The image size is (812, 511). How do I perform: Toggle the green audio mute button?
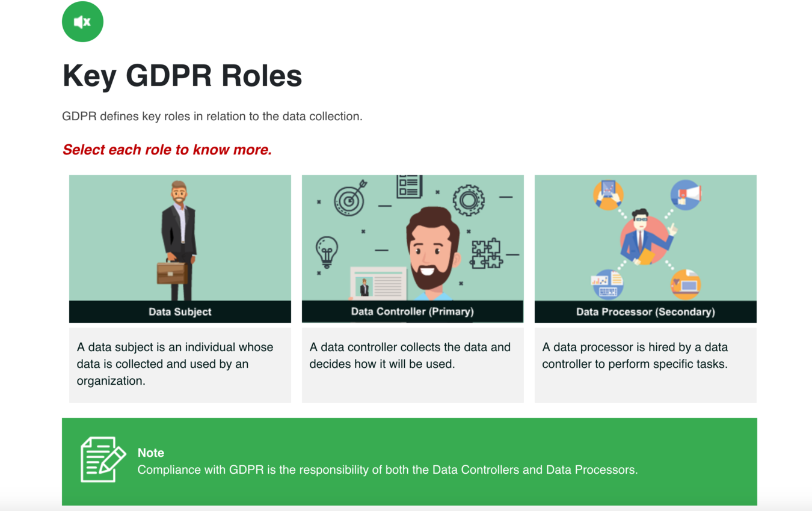(x=82, y=22)
